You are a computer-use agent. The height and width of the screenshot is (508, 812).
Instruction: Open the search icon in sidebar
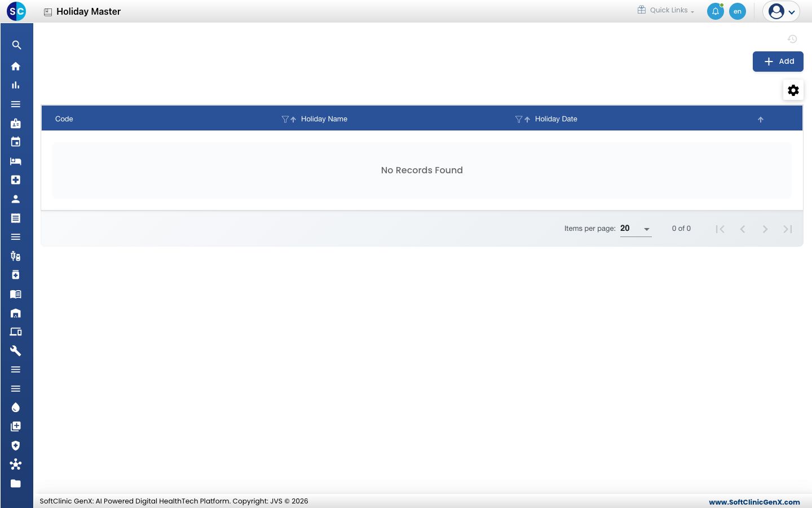[x=16, y=45]
